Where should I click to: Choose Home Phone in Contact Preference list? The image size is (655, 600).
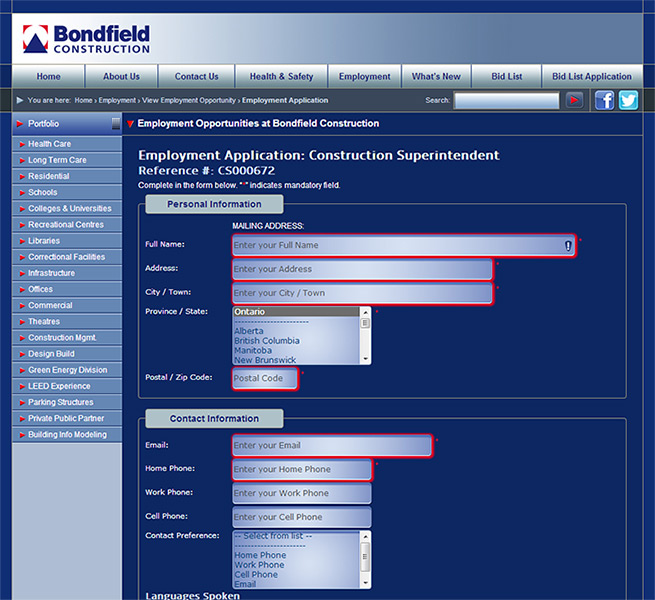[296, 555]
